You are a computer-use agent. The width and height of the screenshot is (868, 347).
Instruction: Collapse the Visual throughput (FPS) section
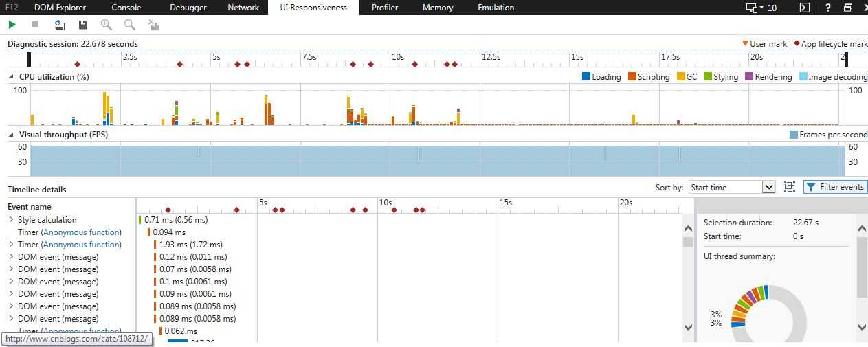click(11, 135)
